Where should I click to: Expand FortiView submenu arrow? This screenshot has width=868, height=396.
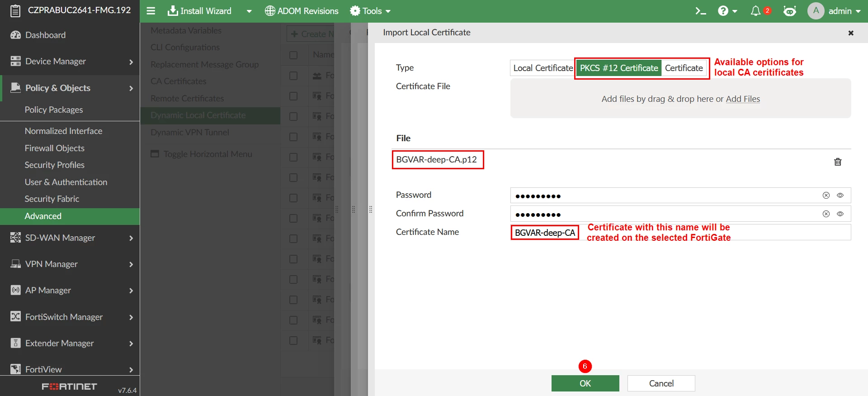click(x=131, y=370)
